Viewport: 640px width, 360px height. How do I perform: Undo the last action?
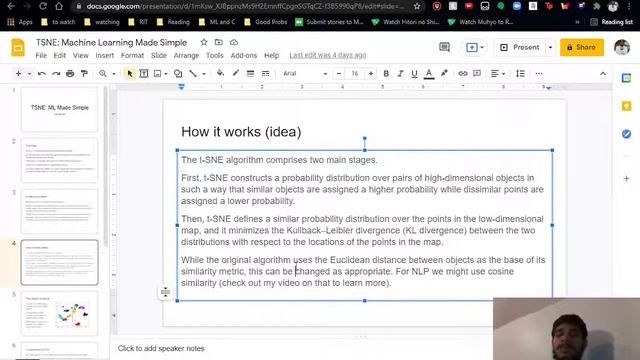tap(42, 73)
